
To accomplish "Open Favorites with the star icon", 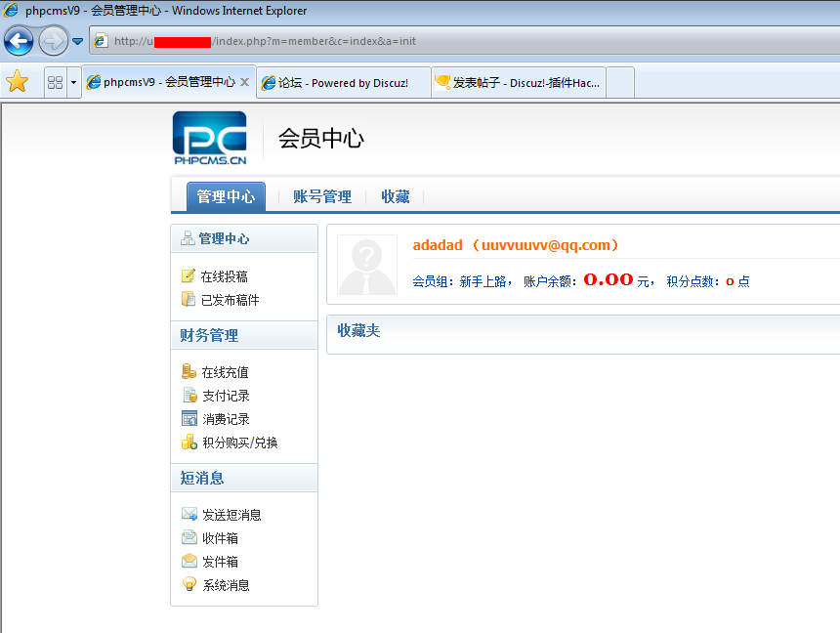I will coord(18,81).
